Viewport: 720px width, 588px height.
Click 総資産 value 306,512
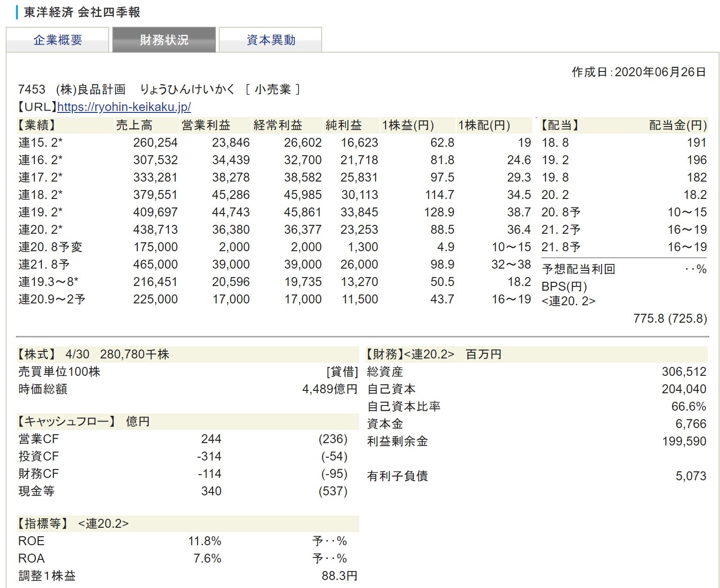[684, 372]
